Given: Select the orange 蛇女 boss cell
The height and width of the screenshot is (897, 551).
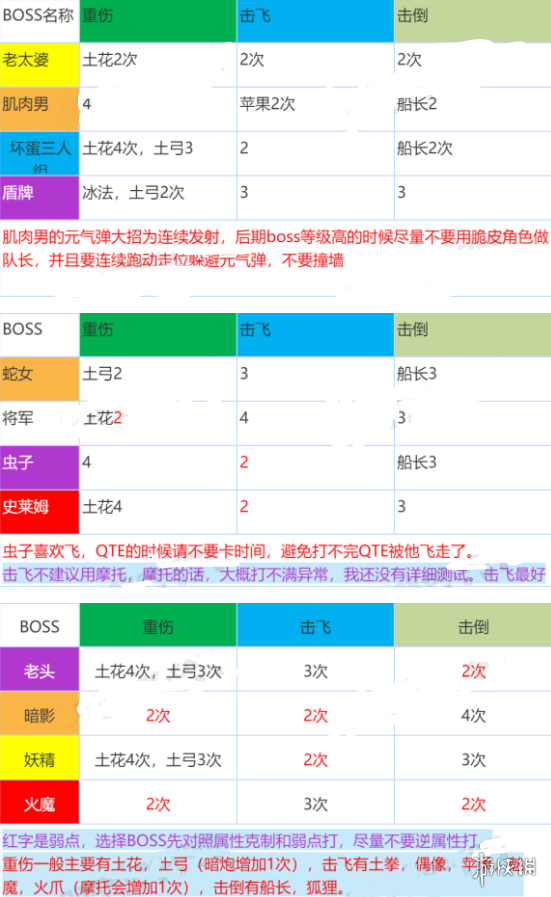Looking at the screenshot, I should pyautogui.click(x=39, y=379).
